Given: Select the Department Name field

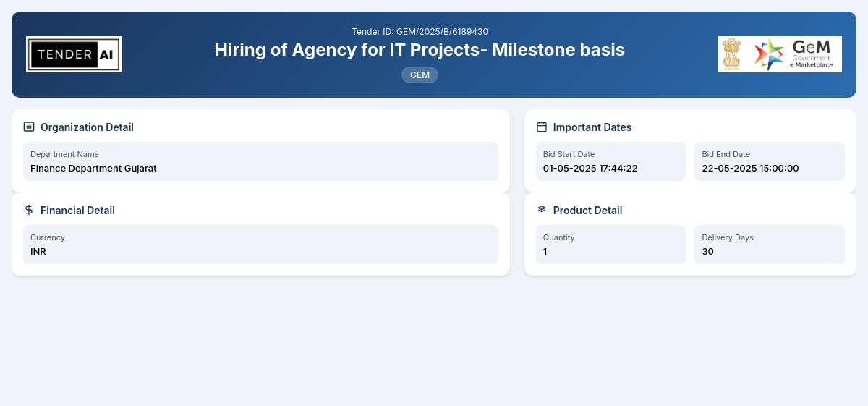Looking at the screenshot, I should [260, 161].
